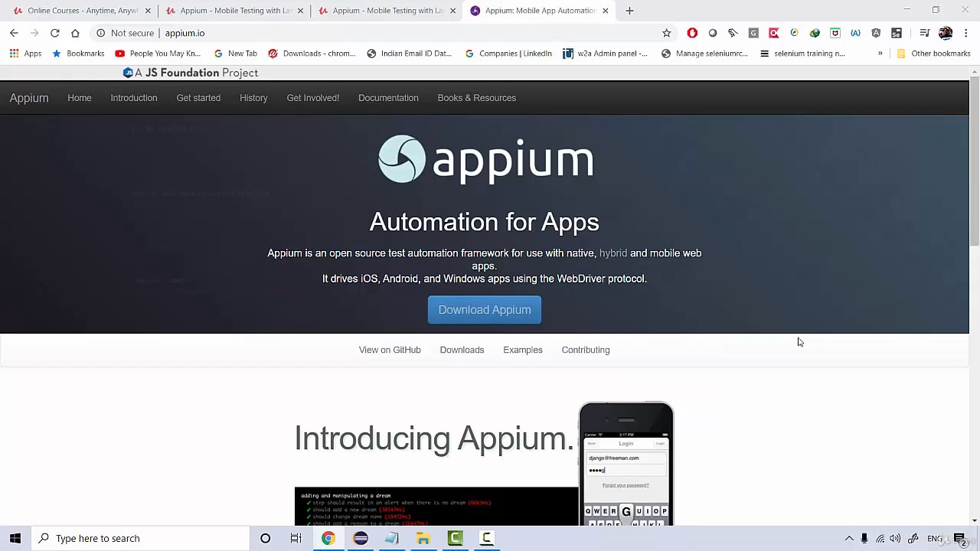Click the Download Appium button

485,310
